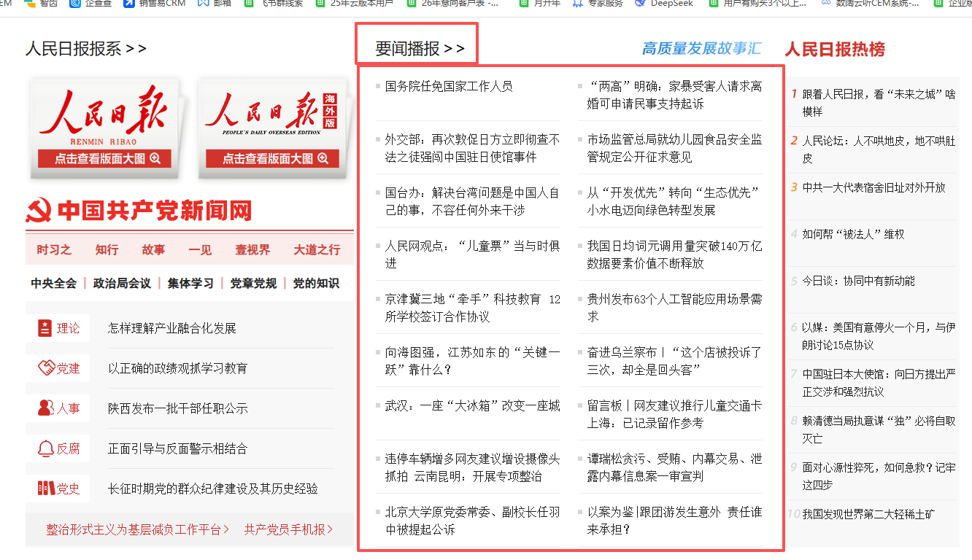Open 整治形式主义为基层减负工作平台 link
This screenshot has height=560, width=972.
click(x=138, y=529)
